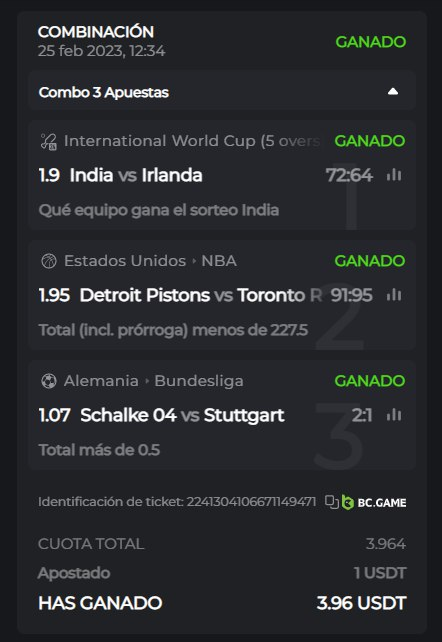Open the Alemania Bundesliga league label
This screenshot has height=642, width=442.
153,381
